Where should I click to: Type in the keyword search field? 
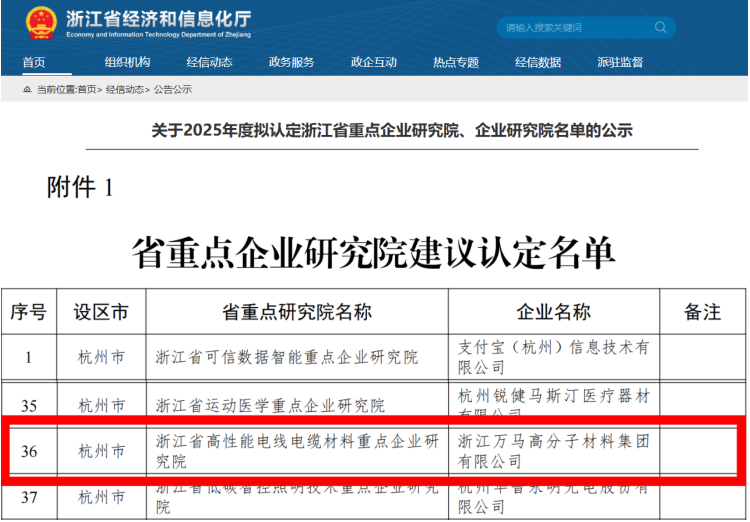570,28
